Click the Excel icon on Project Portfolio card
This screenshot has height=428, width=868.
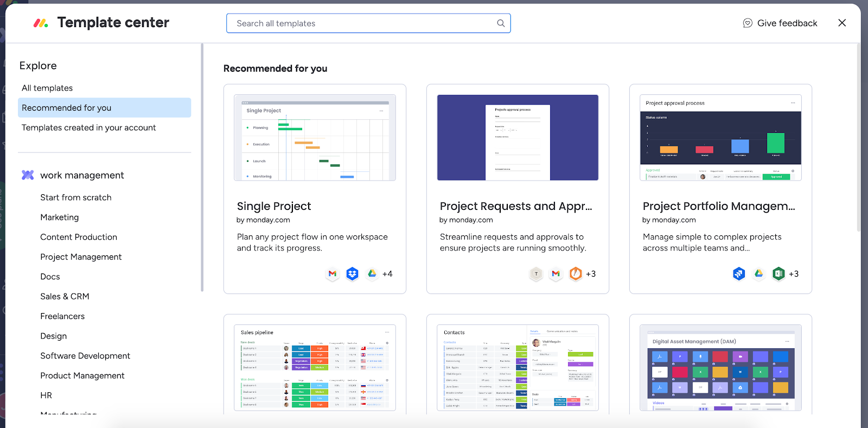click(778, 274)
